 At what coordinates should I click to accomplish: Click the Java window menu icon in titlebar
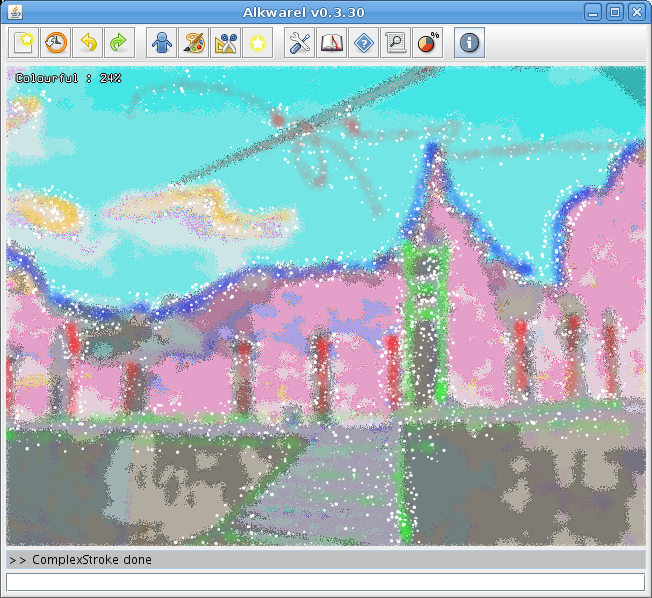[x=13, y=12]
